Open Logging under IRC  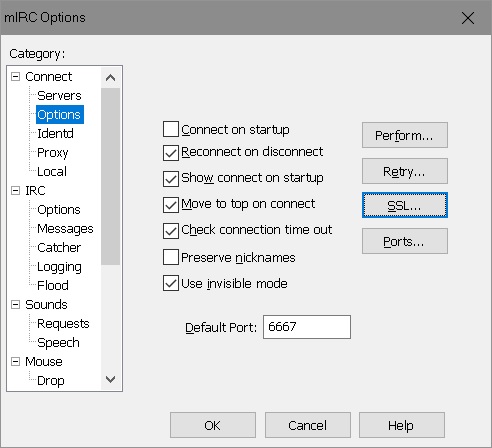pos(59,267)
